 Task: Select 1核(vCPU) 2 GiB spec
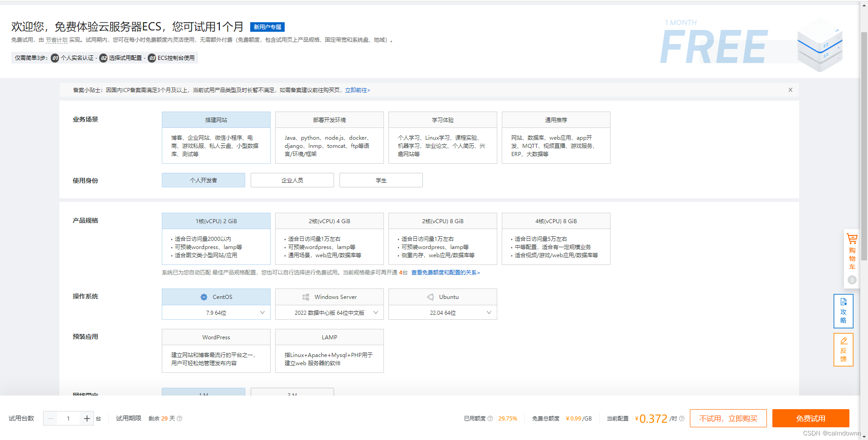tap(216, 239)
